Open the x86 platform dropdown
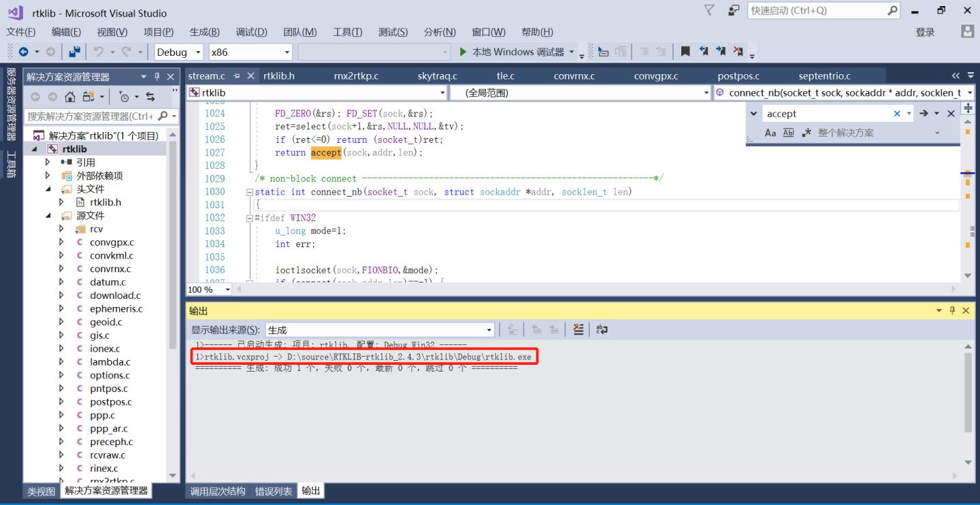 click(250, 52)
